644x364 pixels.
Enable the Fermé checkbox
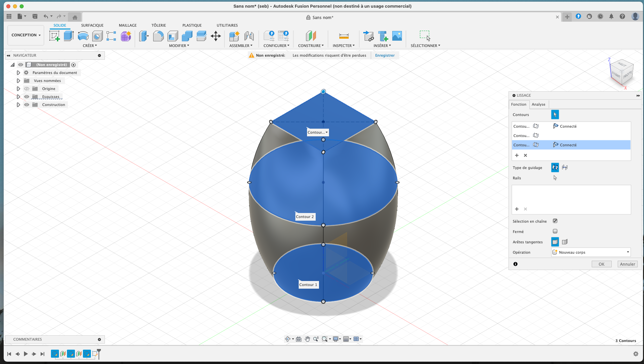click(555, 231)
